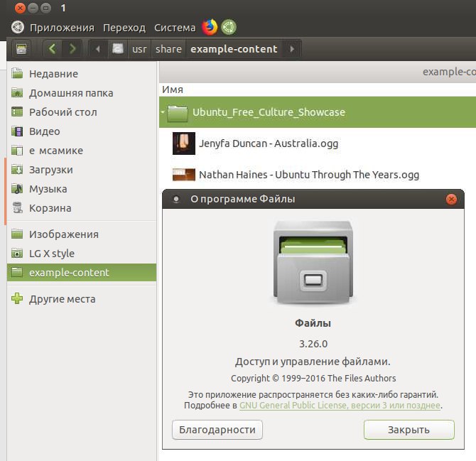Navigate to share in the path bar

[168, 49]
